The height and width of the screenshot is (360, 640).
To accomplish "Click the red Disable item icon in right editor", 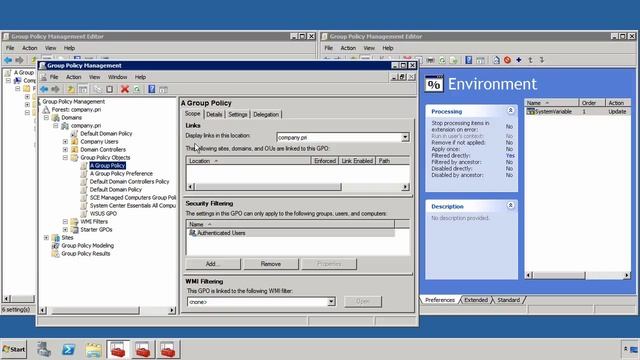I will pyautogui.click(x=507, y=60).
